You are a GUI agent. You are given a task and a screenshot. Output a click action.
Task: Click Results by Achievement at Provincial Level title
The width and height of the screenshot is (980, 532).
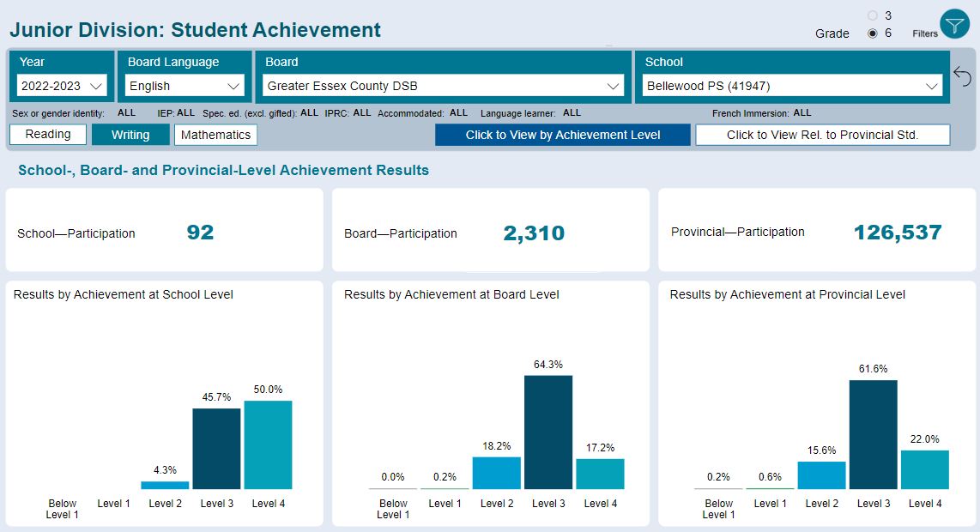tap(788, 294)
